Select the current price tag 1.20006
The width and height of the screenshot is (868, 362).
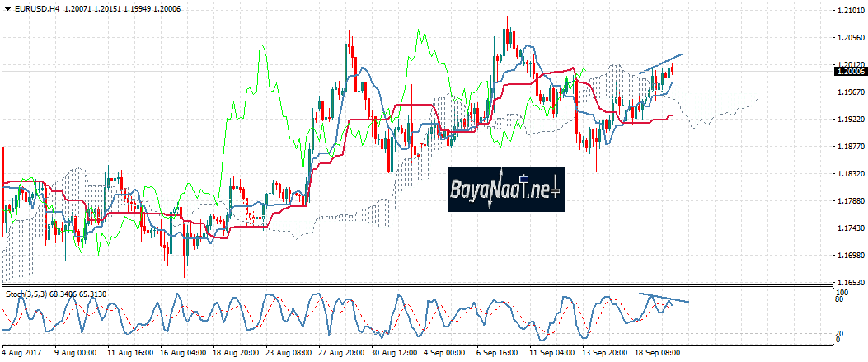click(x=851, y=72)
